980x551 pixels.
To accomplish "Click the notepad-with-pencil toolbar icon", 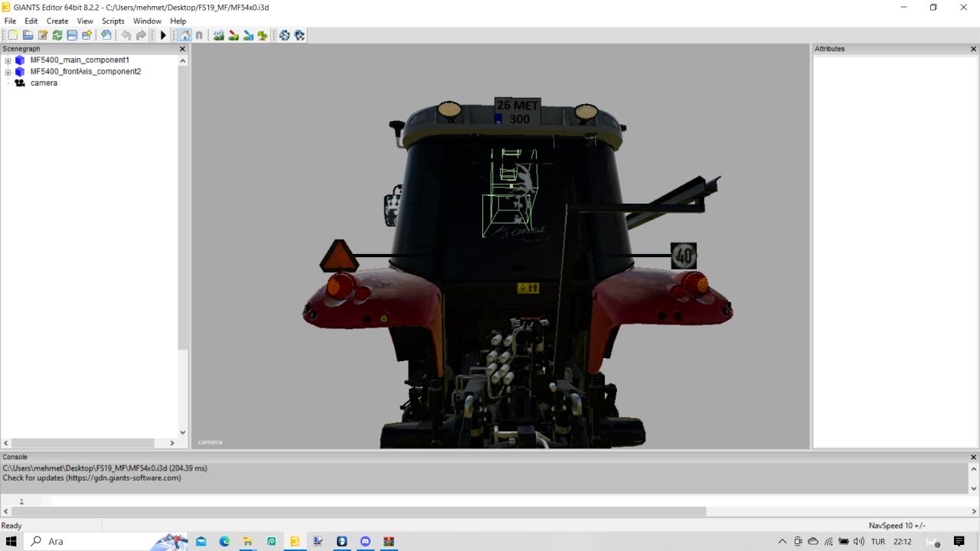I will [x=43, y=35].
